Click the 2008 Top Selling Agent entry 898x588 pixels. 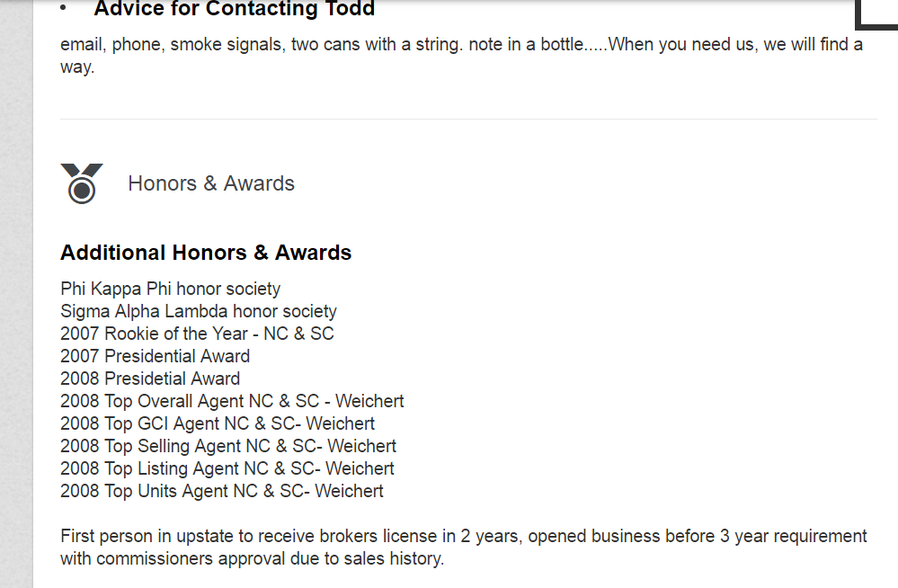228,446
